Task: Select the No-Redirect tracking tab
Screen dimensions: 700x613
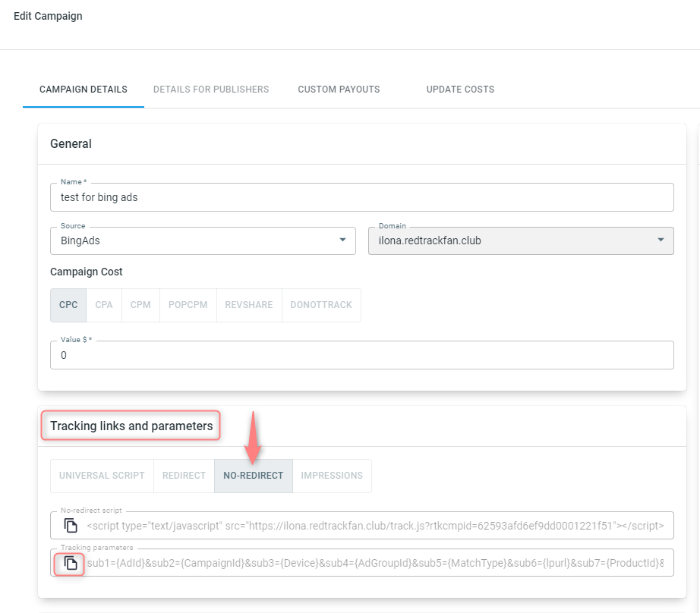Action: click(254, 476)
